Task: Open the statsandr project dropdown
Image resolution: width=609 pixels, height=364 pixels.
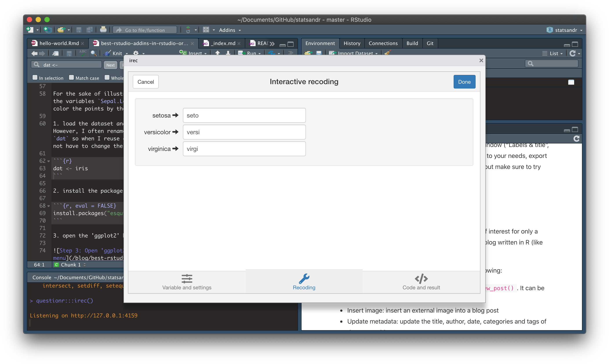Action: coord(564,30)
